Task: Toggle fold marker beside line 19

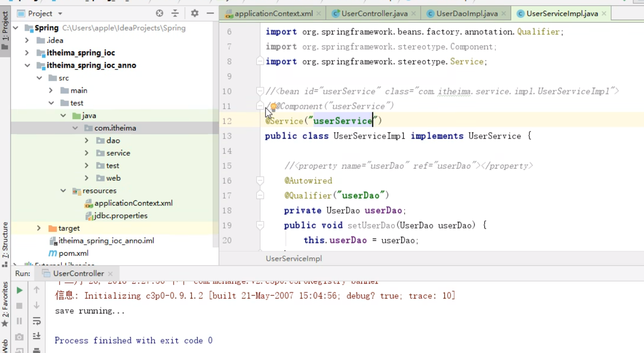Action: (260, 225)
